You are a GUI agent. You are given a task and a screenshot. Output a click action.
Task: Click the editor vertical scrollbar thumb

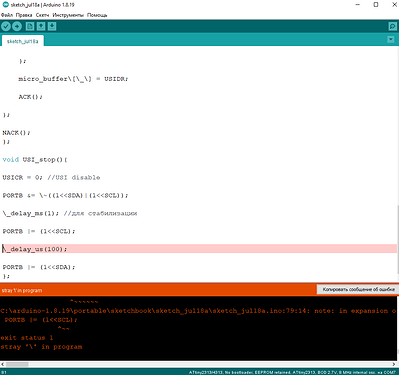click(398, 239)
